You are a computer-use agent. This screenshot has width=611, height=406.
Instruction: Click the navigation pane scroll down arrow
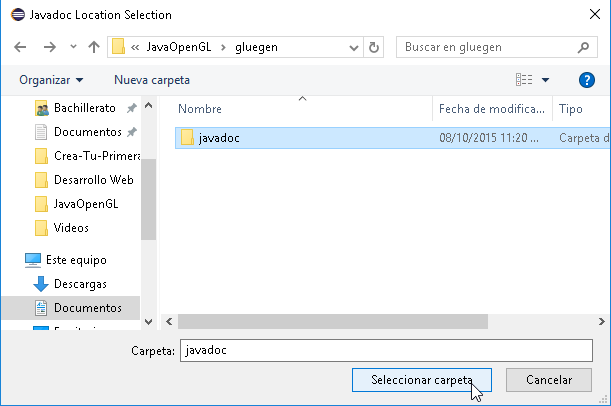[x=148, y=322]
